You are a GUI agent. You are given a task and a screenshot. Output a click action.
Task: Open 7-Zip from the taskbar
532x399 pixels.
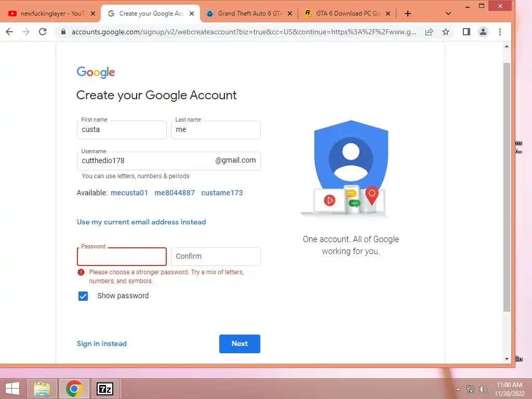(105, 389)
